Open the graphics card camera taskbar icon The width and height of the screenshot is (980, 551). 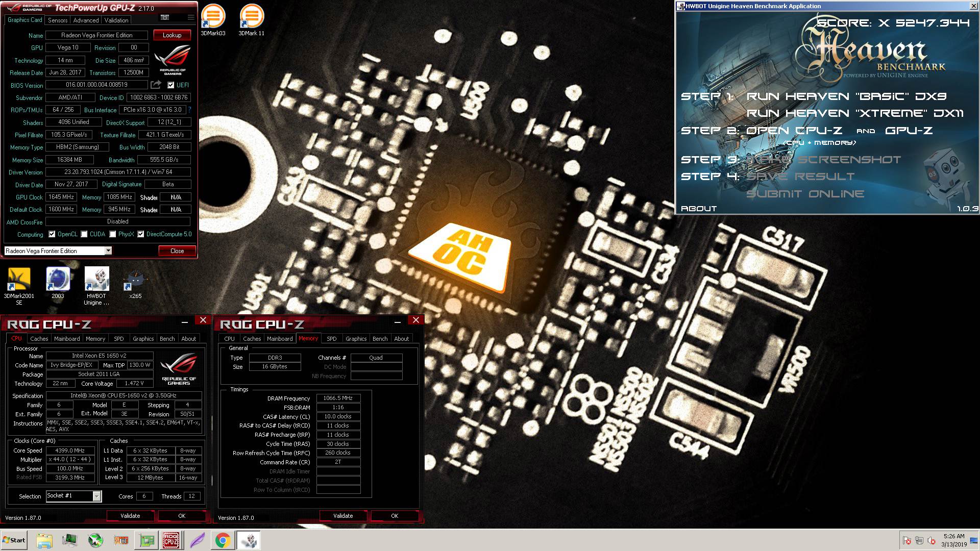point(121,540)
